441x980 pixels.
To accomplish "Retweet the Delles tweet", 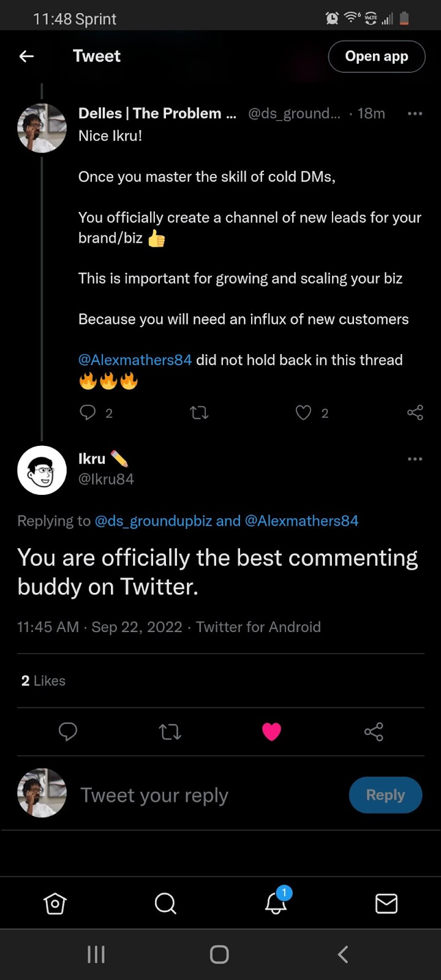I will click(x=199, y=413).
